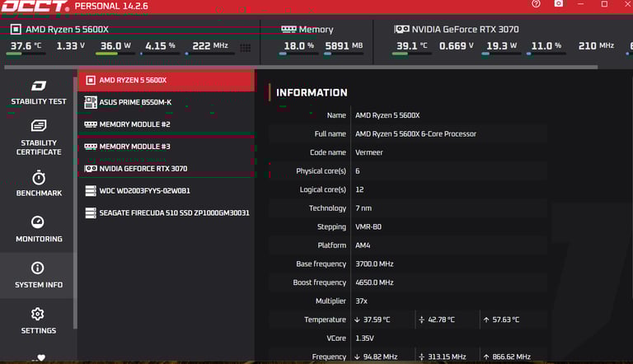
Task: Click the CPU clock 222 MHz reading
Action: coord(210,46)
